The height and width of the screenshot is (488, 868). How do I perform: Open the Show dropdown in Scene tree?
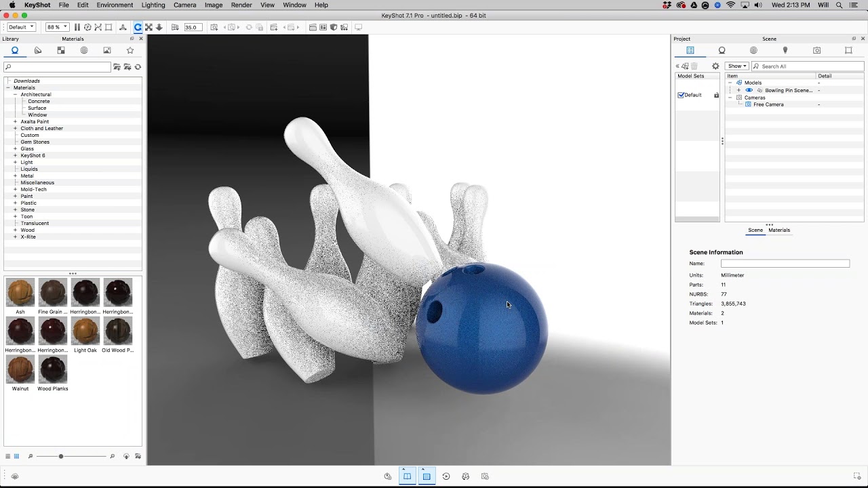(x=736, y=66)
